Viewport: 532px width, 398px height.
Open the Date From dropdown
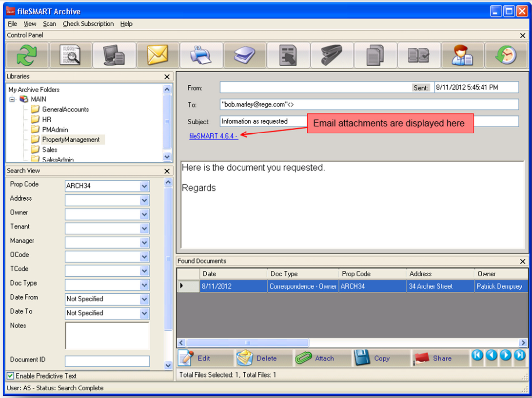point(144,299)
